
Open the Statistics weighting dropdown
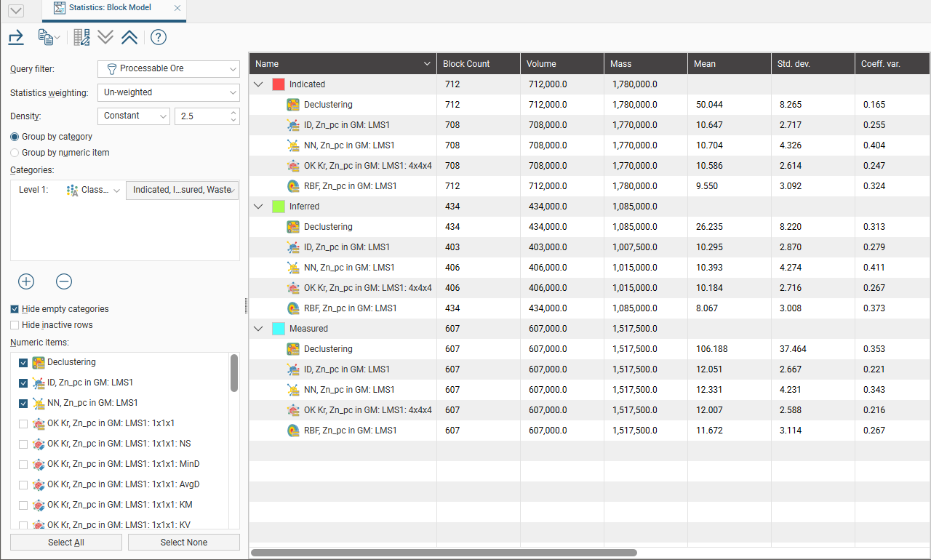point(168,92)
